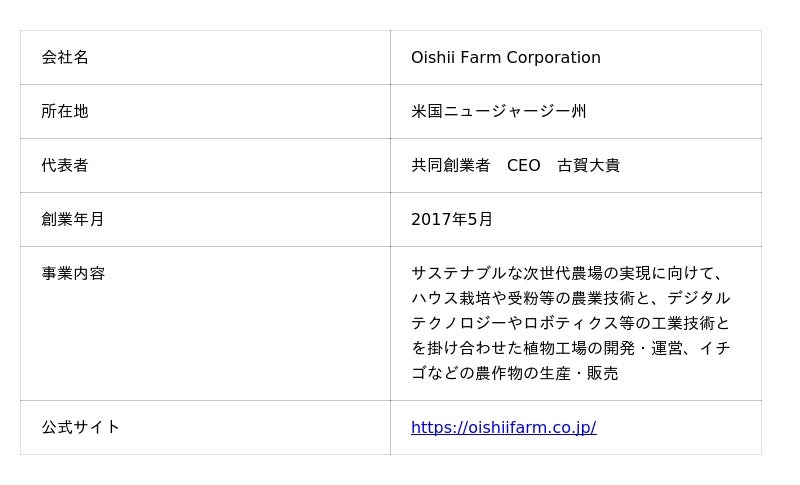Click the line ending with 生産・販売
The height and width of the screenshot is (485, 800).
514,374
